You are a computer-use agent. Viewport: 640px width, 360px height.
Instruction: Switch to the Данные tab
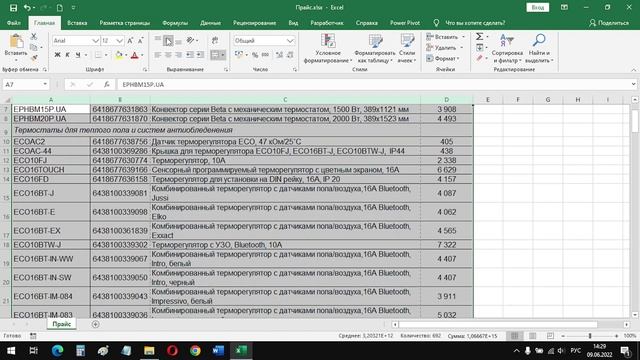coord(210,23)
